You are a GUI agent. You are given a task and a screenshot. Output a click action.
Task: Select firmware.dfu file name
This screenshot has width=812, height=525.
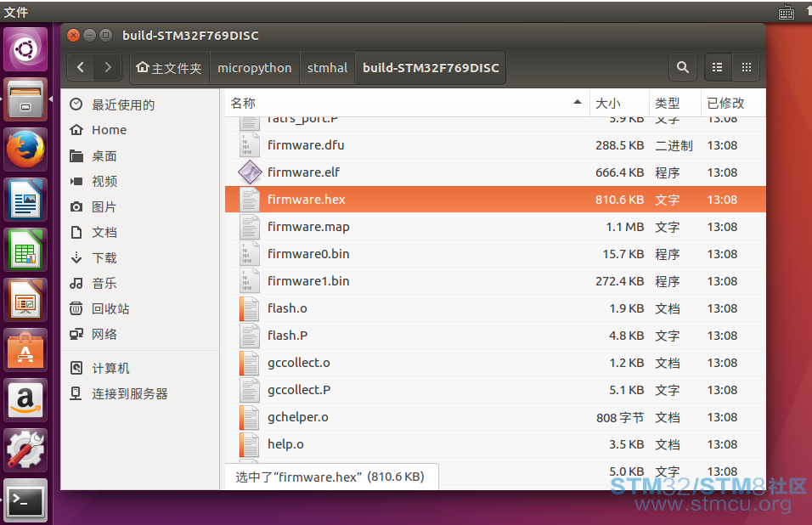click(x=306, y=145)
